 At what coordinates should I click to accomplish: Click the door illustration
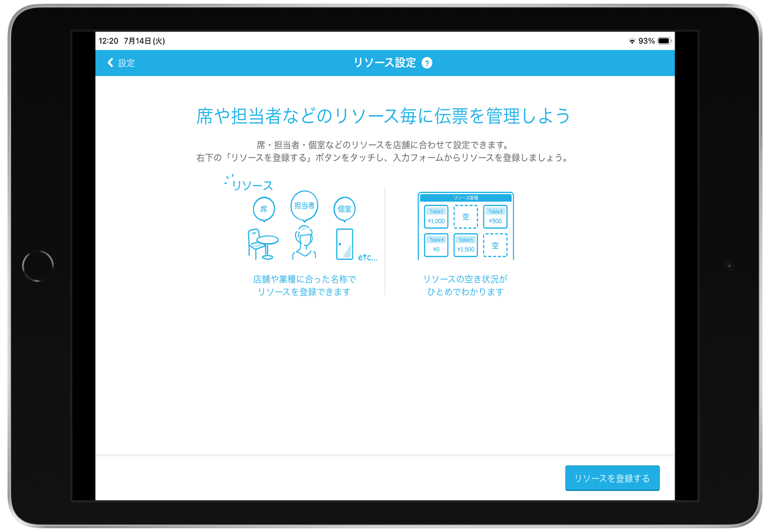coord(345,244)
